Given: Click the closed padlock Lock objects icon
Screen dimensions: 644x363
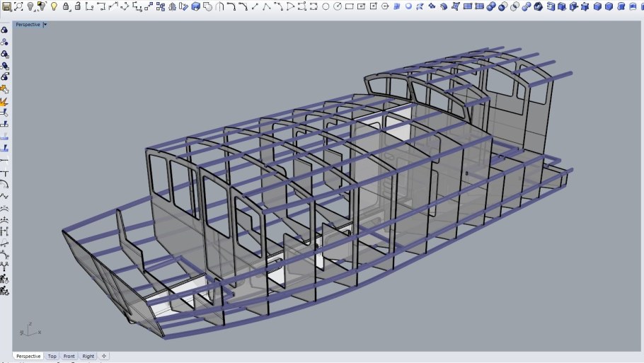Looking at the screenshot, I should (x=66, y=6).
